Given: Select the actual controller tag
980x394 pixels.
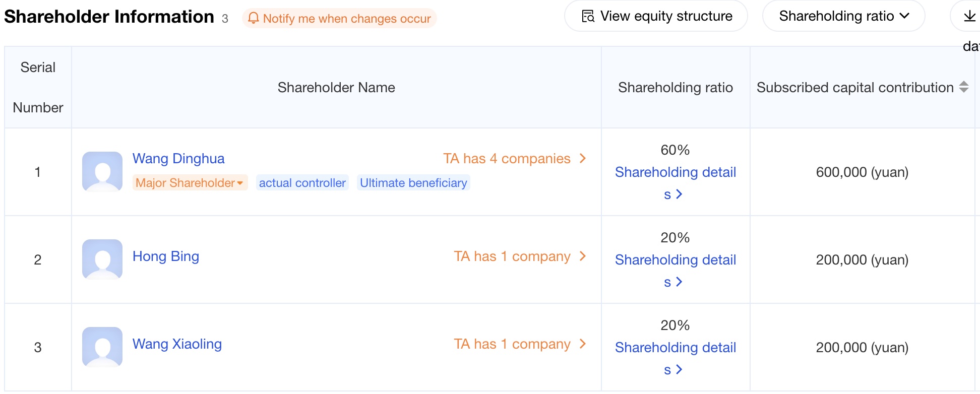Looking at the screenshot, I should [302, 182].
